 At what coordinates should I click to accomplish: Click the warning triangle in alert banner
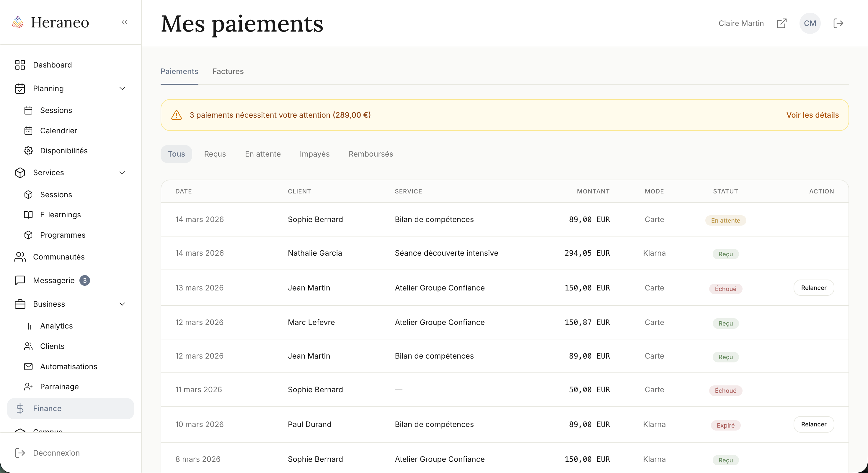tap(176, 115)
